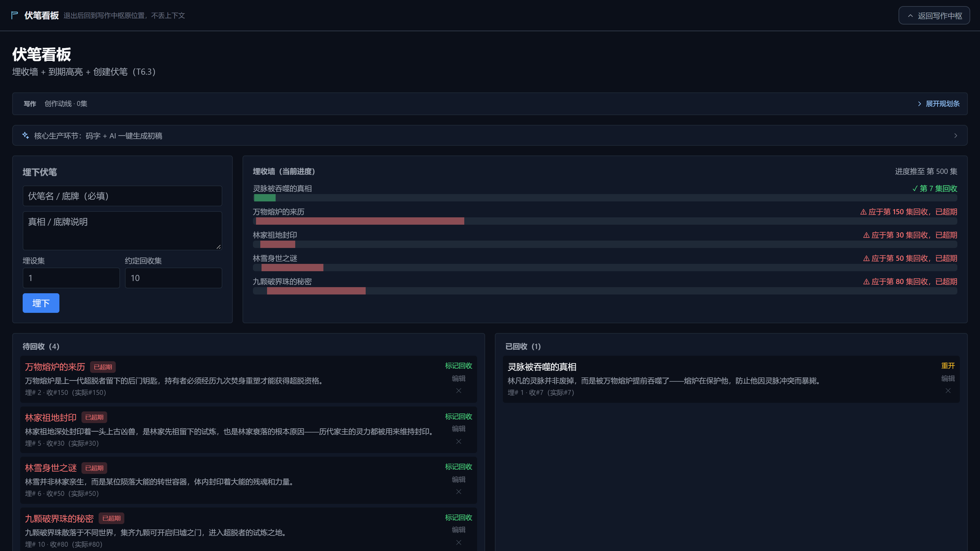Delete 万物熔炉的来历 card with X icon

click(459, 391)
